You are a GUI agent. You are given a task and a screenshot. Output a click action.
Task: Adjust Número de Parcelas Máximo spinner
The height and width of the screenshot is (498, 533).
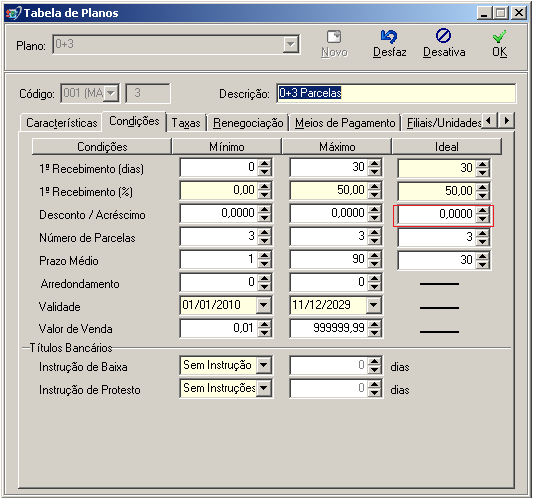374,236
